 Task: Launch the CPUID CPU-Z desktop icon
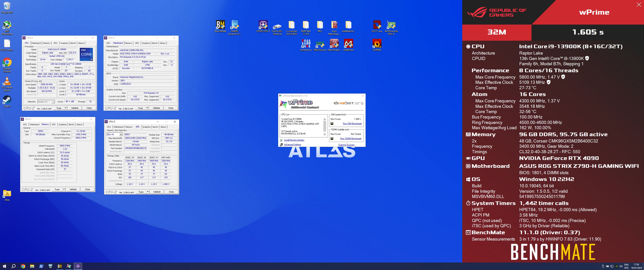(x=263, y=26)
